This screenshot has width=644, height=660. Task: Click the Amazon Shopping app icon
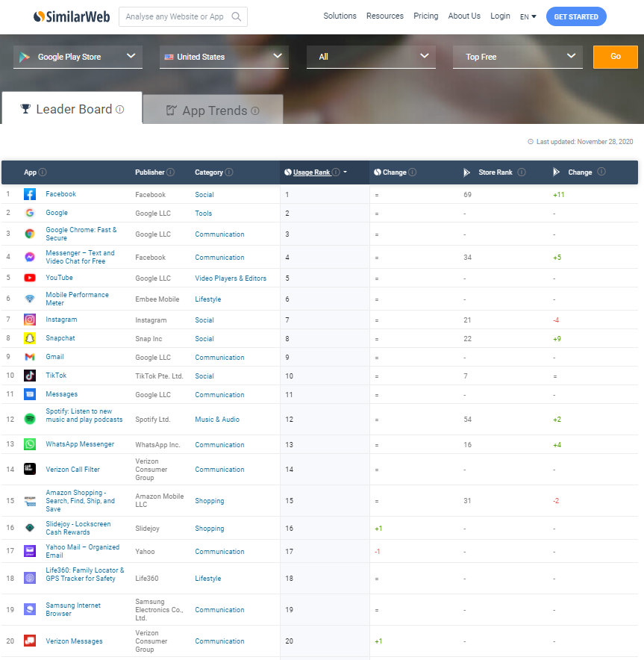pyautogui.click(x=29, y=500)
